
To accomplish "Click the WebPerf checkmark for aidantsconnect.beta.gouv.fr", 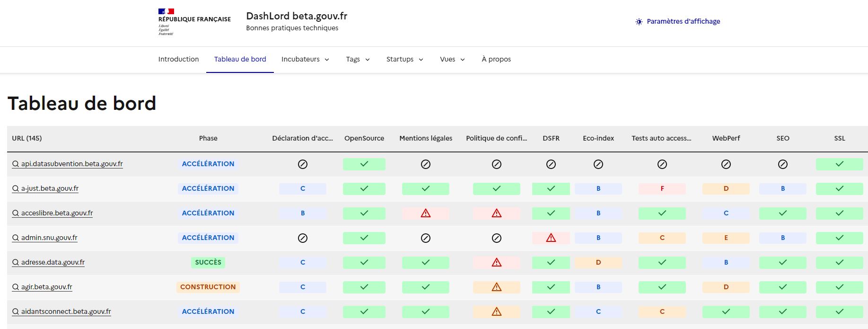I will tap(726, 312).
